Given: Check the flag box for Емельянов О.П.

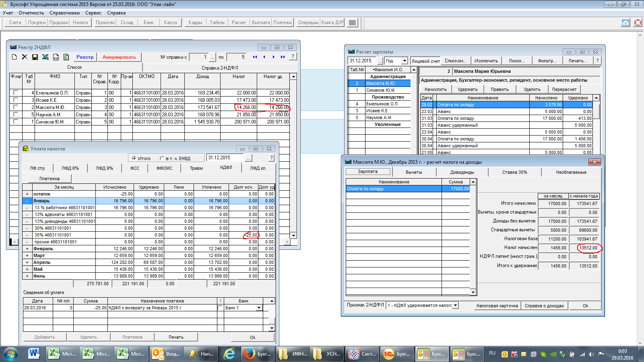Looking at the screenshot, I should pyautogui.click(x=16, y=93).
